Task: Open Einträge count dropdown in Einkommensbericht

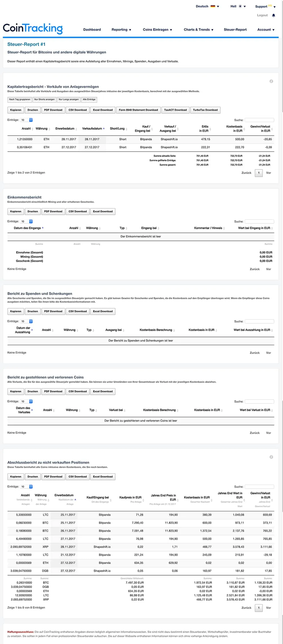Action: coord(27,222)
